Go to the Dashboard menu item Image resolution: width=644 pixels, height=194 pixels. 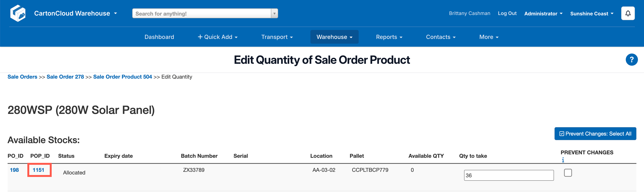159,37
